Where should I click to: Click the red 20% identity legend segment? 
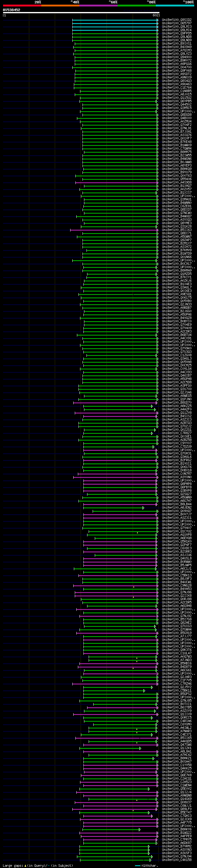(22, 6)
